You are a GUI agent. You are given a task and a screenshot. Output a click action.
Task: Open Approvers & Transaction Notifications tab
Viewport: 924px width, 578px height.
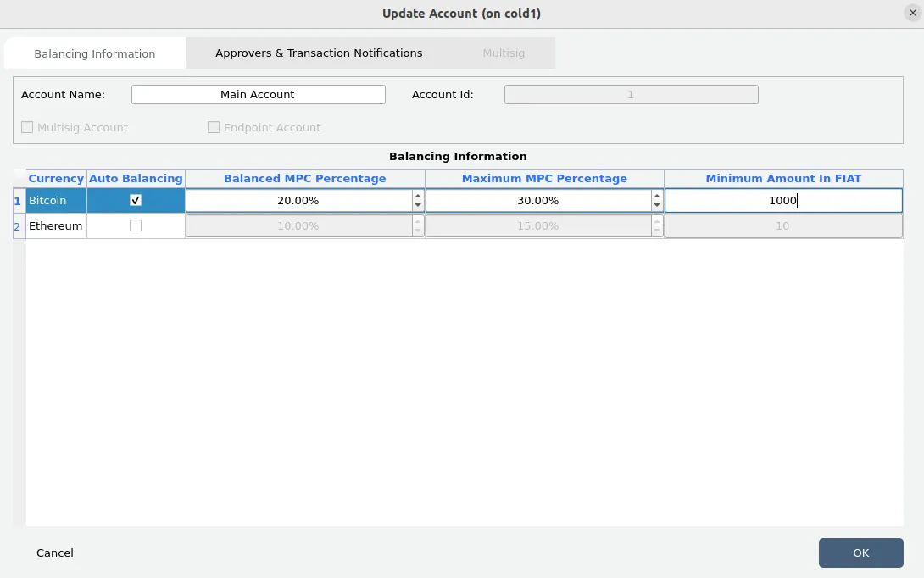click(x=319, y=53)
